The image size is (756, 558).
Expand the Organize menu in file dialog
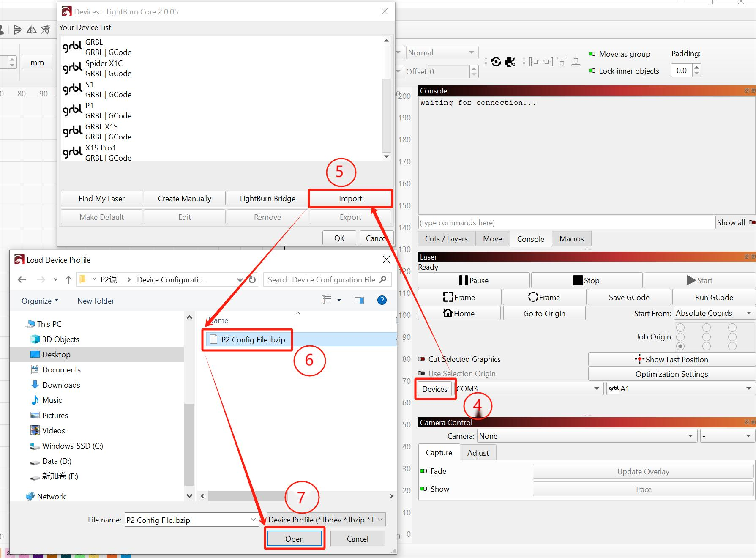tap(40, 301)
